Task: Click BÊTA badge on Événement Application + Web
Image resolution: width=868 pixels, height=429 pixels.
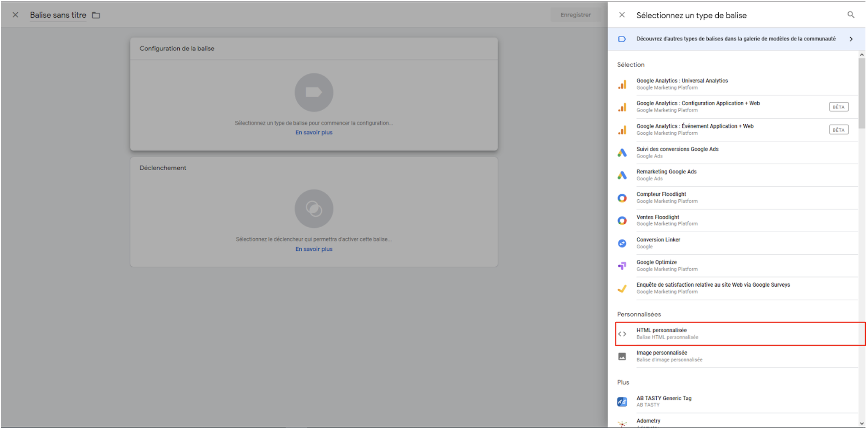Action: point(838,130)
